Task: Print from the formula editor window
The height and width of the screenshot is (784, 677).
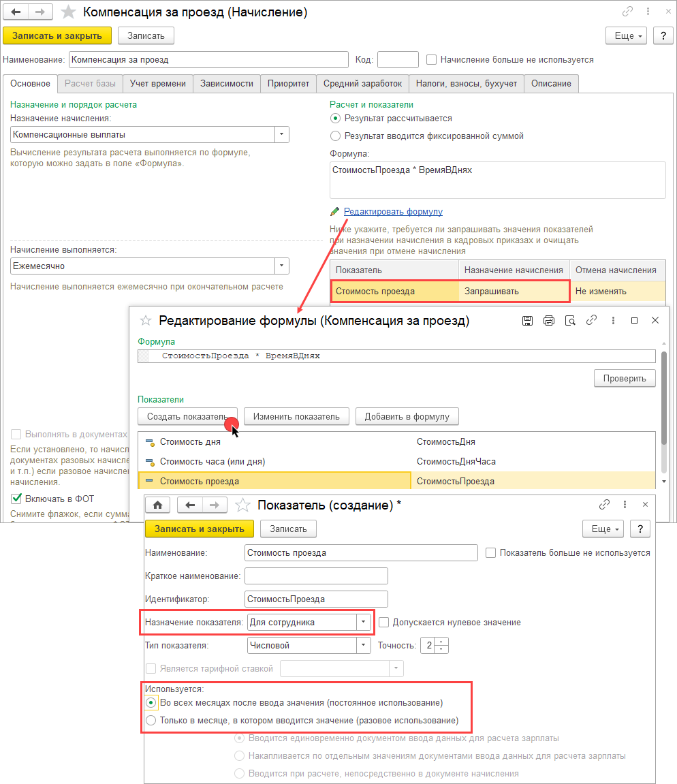Action: pyautogui.click(x=549, y=321)
